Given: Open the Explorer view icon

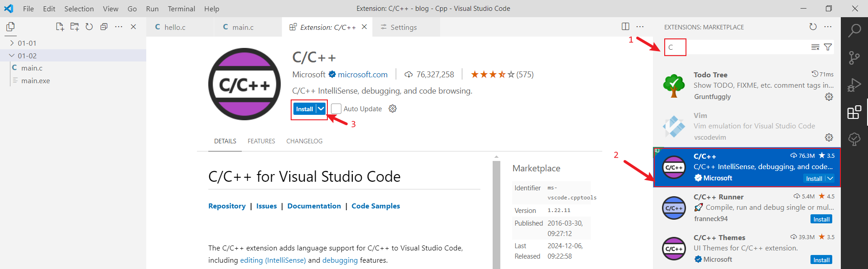Looking at the screenshot, I should (x=10, y=27).
